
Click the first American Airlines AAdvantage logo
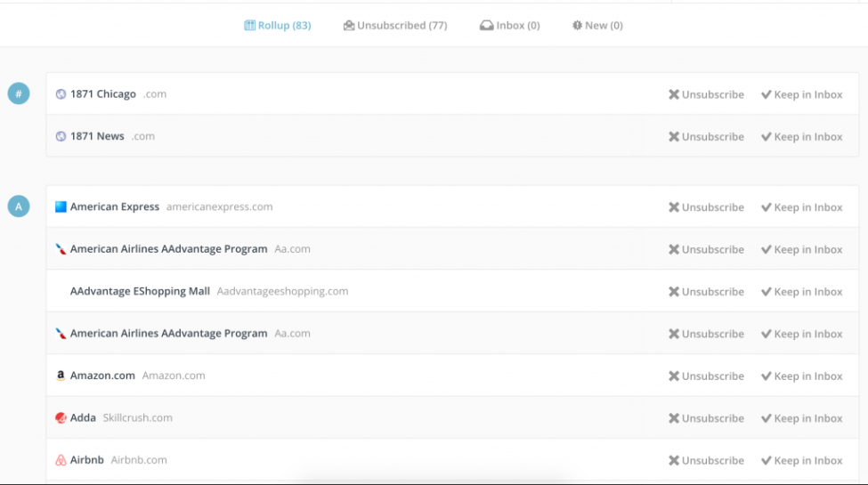click(61, 249)
